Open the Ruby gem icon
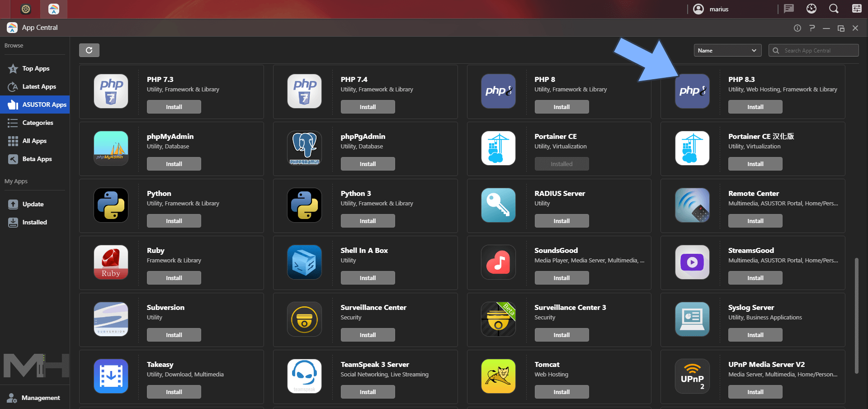This screenshot has height=409, width=868. coord(111,262)
